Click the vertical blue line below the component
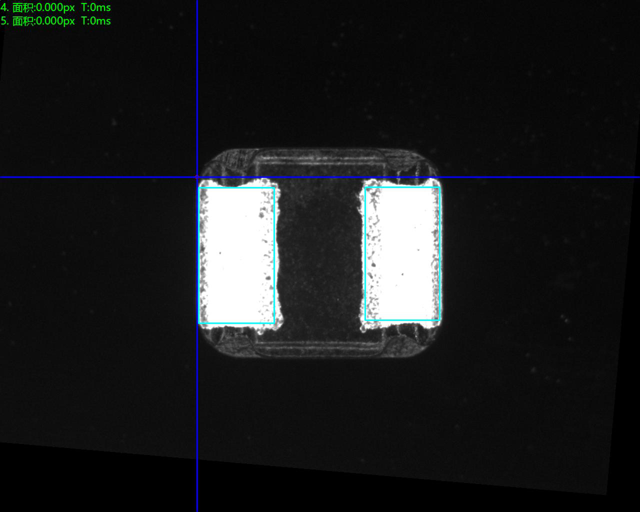The image size is (640, 512). pyautogui.click(x=197, y=430)
